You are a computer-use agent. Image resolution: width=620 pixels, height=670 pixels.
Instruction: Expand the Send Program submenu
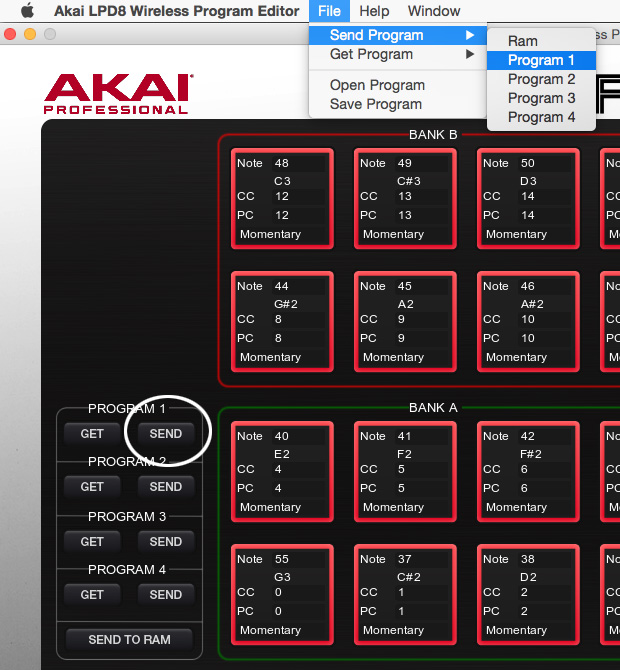398,35
